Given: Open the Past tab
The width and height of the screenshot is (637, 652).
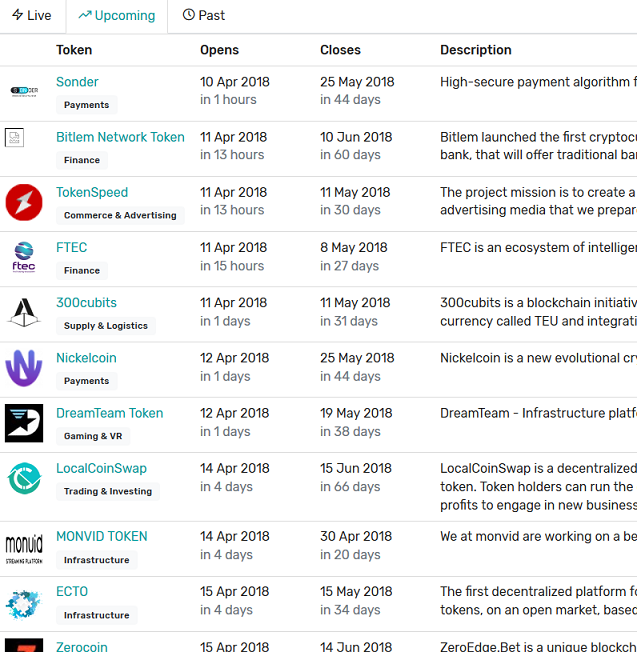Looking at the screenshot, I should [x=204, y=15].
